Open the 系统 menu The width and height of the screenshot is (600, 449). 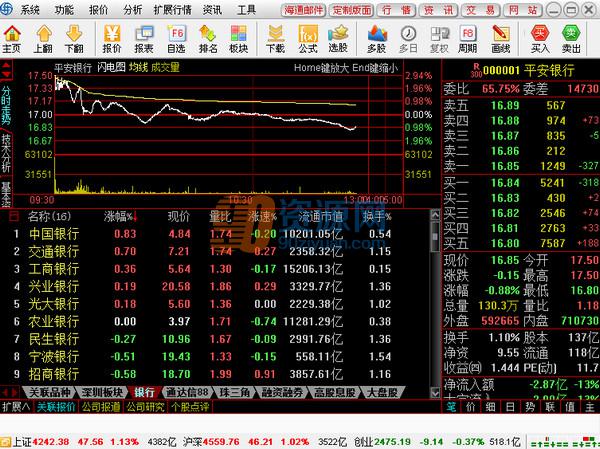point(30,10)
